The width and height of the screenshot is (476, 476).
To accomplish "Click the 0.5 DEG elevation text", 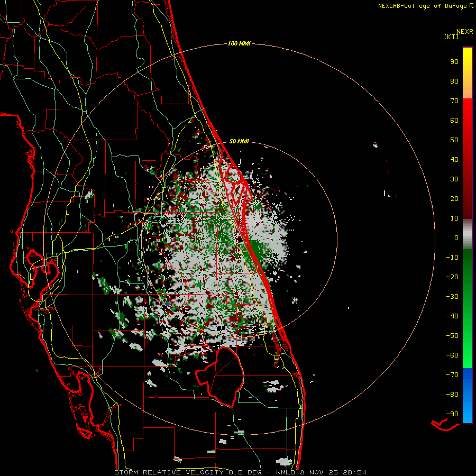I will pyautogui.click(x=246, y=472).
